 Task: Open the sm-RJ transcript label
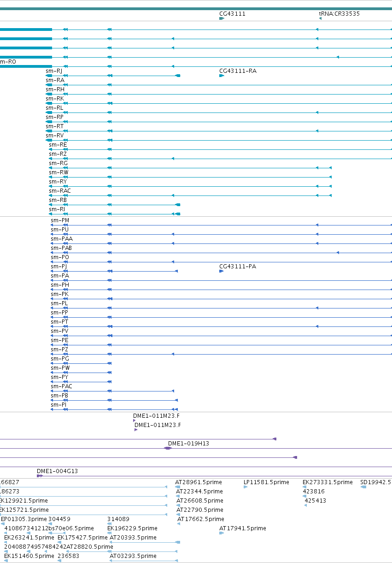pos(54,71)
